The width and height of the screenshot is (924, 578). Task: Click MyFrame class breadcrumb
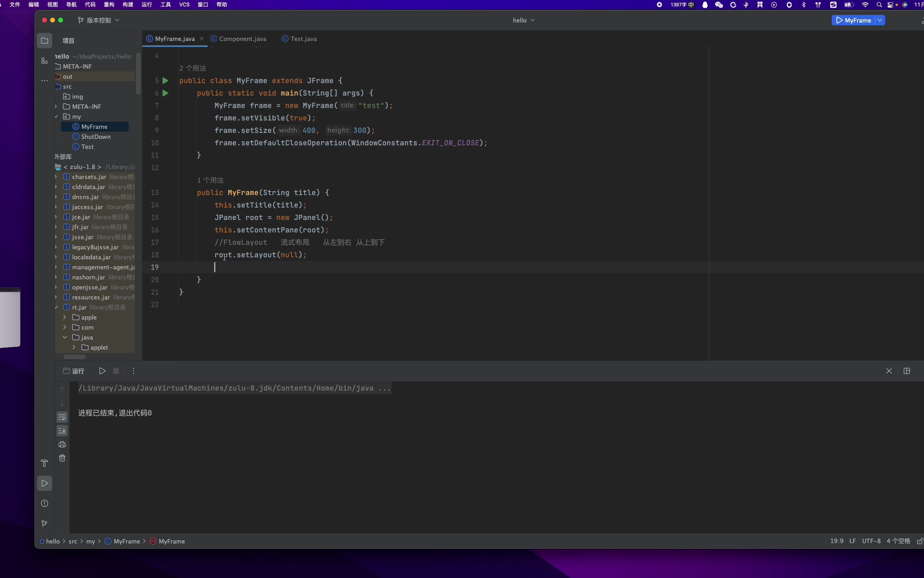[122, 541]
